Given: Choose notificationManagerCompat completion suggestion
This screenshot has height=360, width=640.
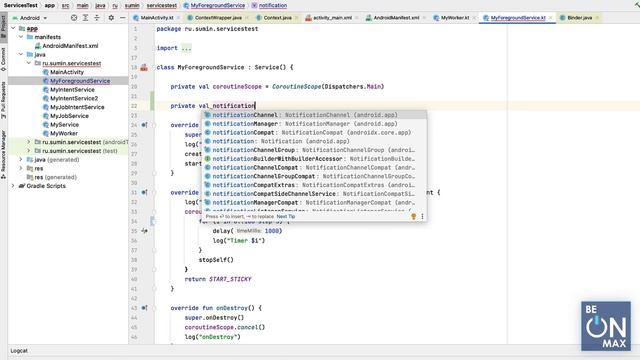Looking at the screenshot, I should point(315,202).
